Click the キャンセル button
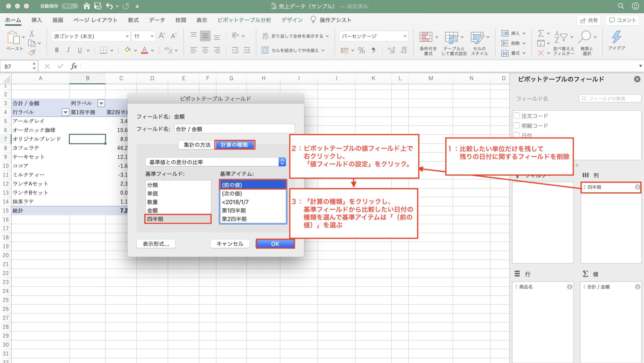This screenshot has height=363, width=644. click(x=230, y=244)
